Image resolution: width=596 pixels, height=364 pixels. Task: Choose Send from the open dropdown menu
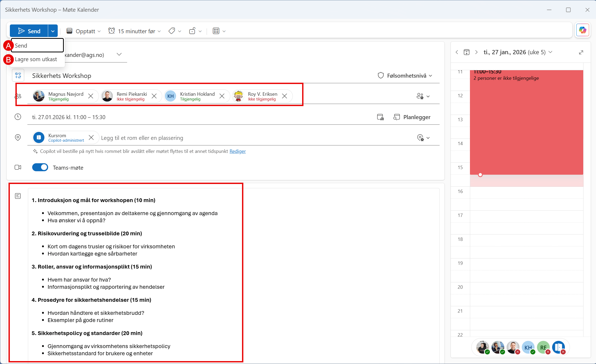[x=21, y=45]
